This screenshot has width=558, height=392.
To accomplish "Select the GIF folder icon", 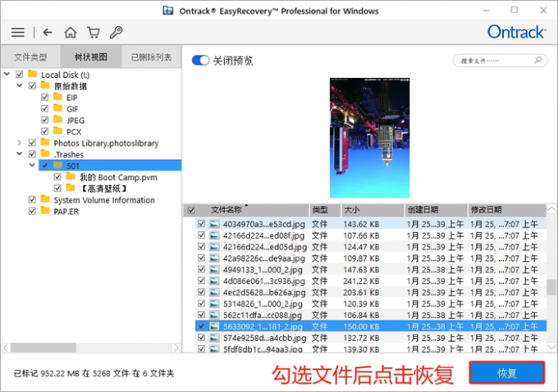I will (57, 108).
